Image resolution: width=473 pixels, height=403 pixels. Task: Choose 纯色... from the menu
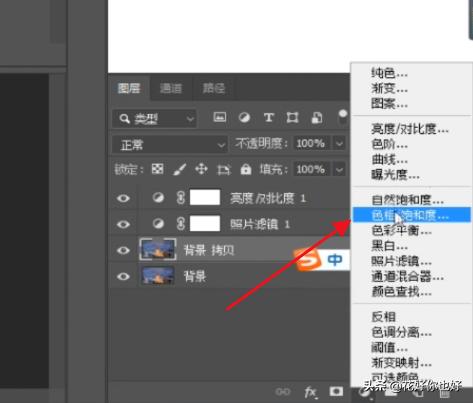click(412, 73)
